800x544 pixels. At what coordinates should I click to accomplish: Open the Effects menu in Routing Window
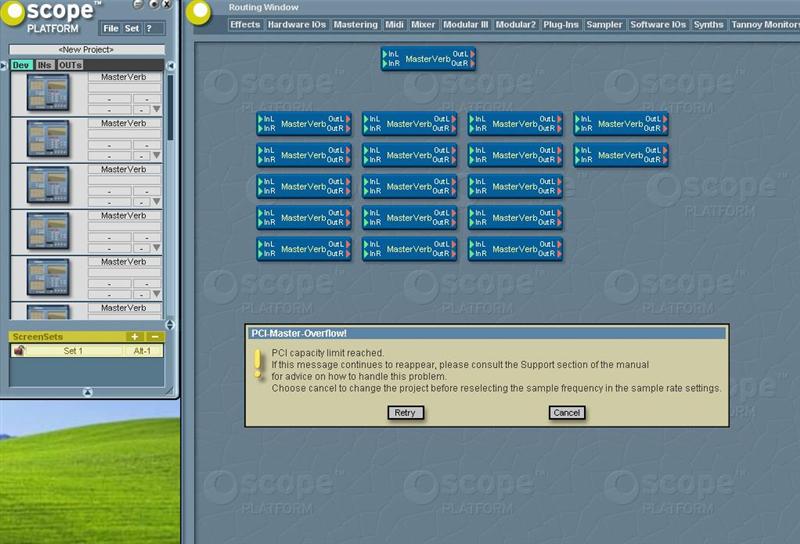(x=245, y=24)
